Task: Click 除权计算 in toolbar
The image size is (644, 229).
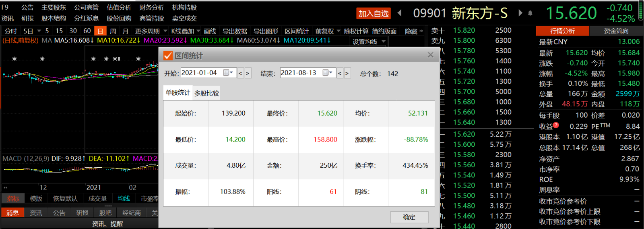Action: 356,31
